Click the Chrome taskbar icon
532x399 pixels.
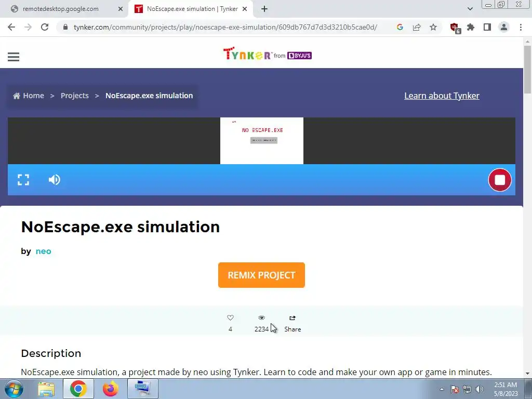[78, 389]
